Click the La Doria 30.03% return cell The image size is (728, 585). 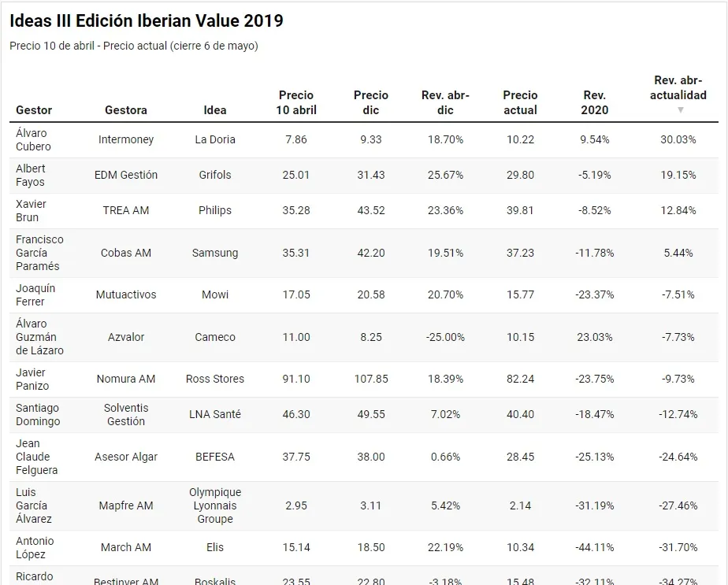point(678,139)
